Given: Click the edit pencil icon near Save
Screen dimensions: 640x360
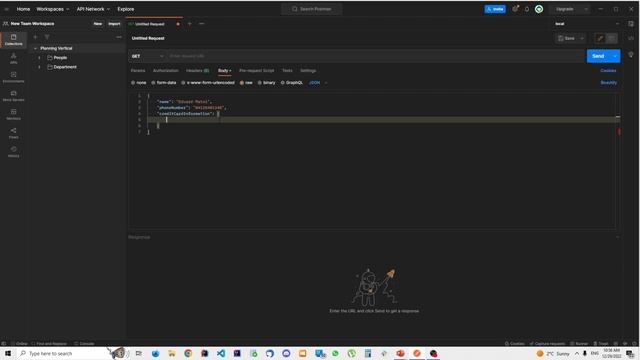Looking at the screenshot, I should 600,38.
